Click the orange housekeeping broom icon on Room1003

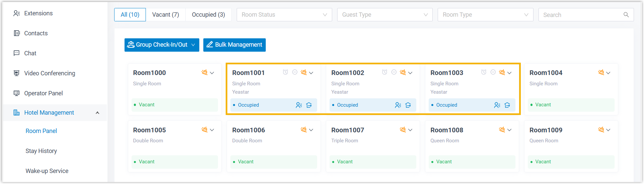502,72
